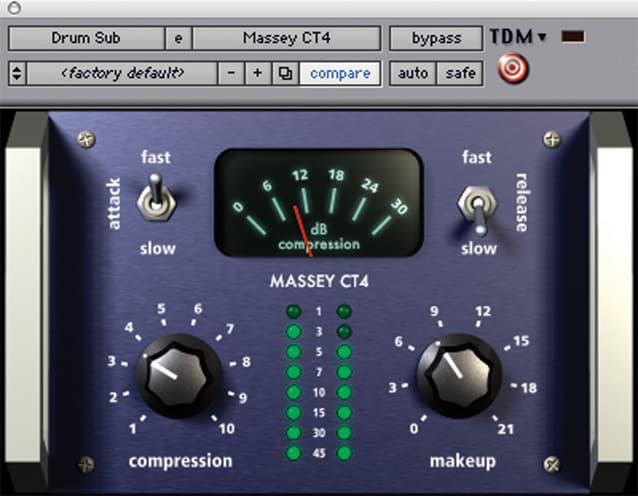Click the compression knob
Viewport: 638px width, 496px height.
(x=178, y=376)
